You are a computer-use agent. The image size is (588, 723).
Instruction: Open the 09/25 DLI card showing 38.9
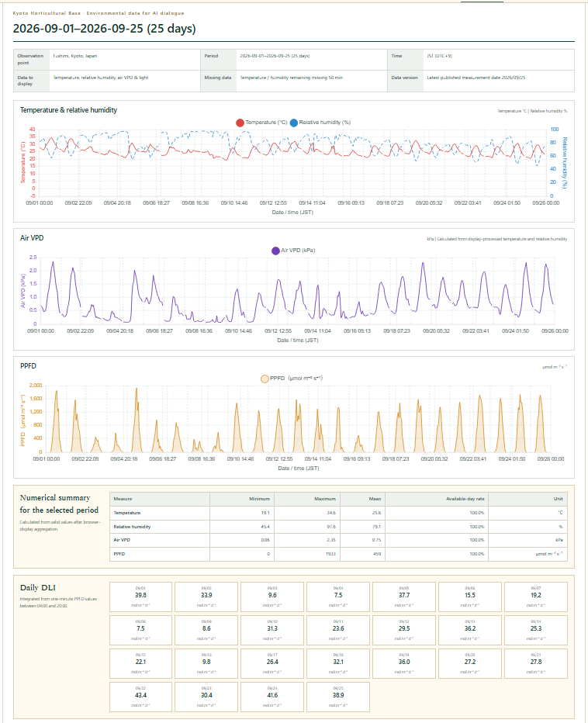click(338, 697)
